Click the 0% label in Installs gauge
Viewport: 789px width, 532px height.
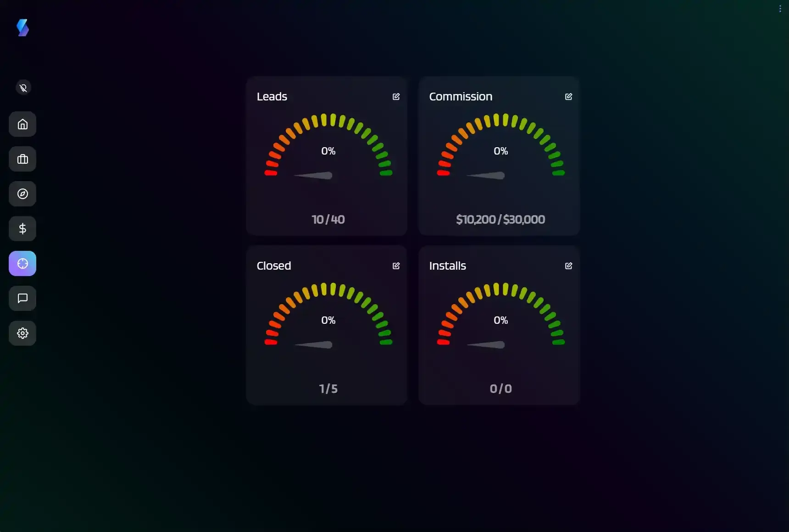point(501,321)
